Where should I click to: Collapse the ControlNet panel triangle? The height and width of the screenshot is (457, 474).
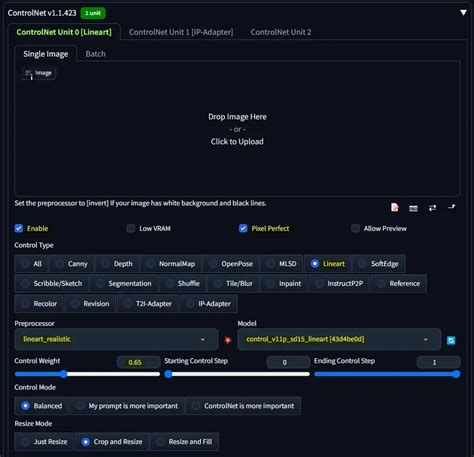pyautogui.click(x=463, y=12)
